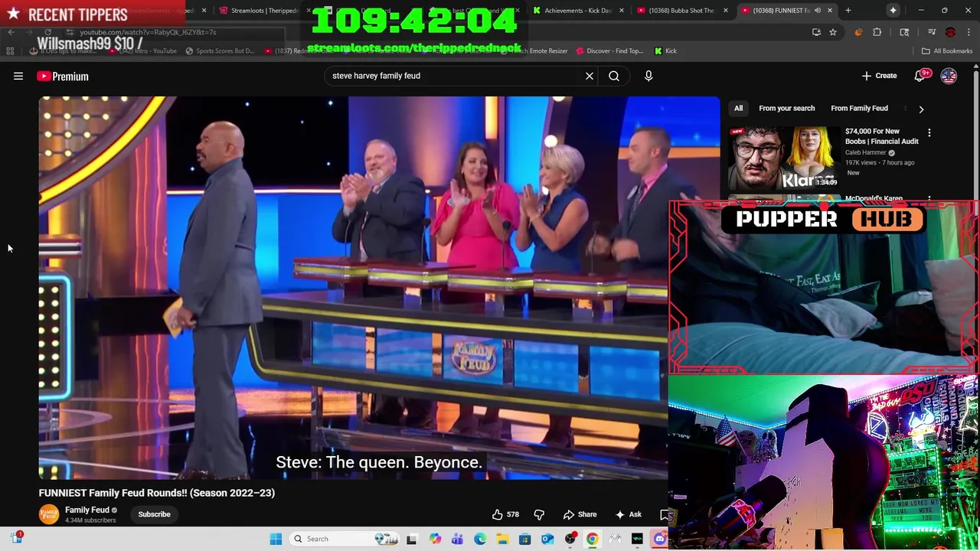Open Microsoft Teams from taskbar

tap(457, 539)
